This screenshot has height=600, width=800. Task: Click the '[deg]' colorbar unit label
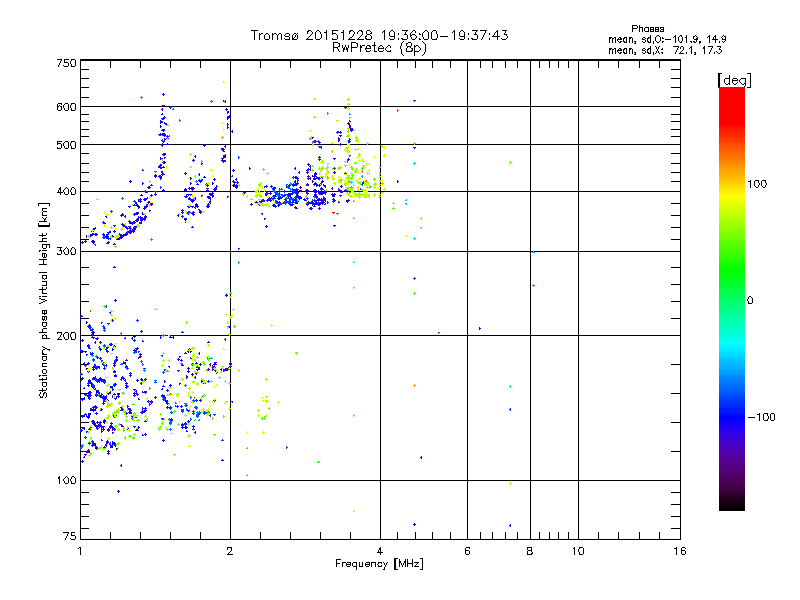point(734,80)
